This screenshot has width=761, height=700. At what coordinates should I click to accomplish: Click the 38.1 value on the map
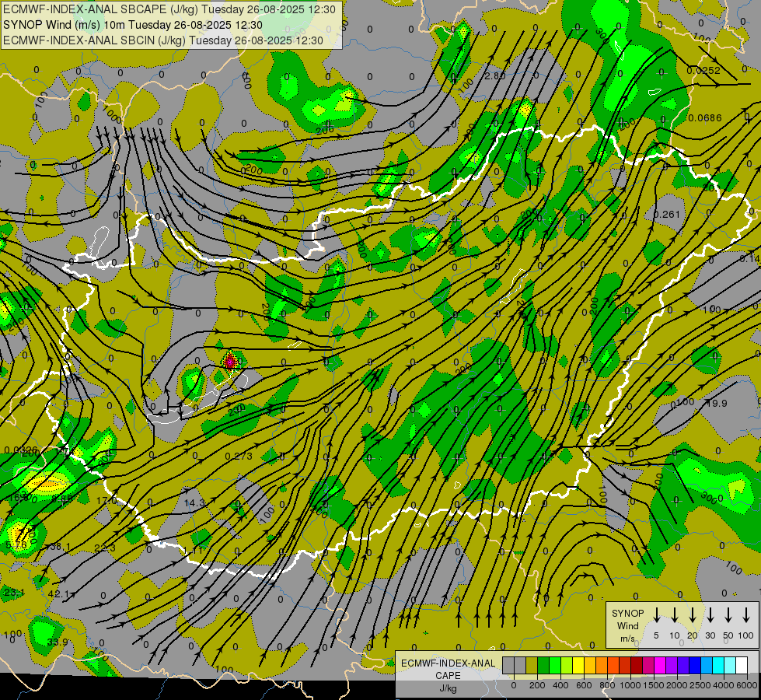pos(61,547)
